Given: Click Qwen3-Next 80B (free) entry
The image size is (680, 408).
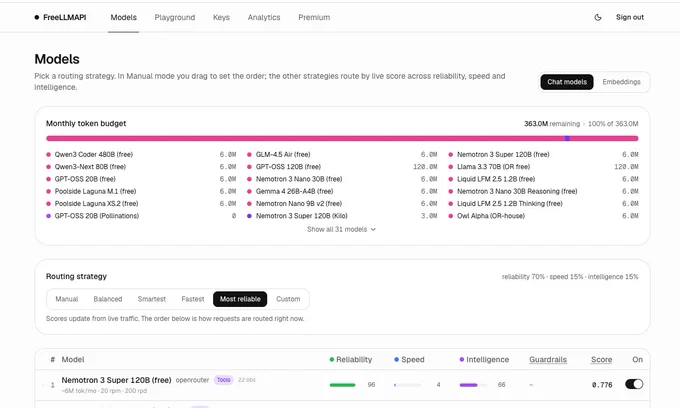Looking at the screenshot, I should (90, 166).
